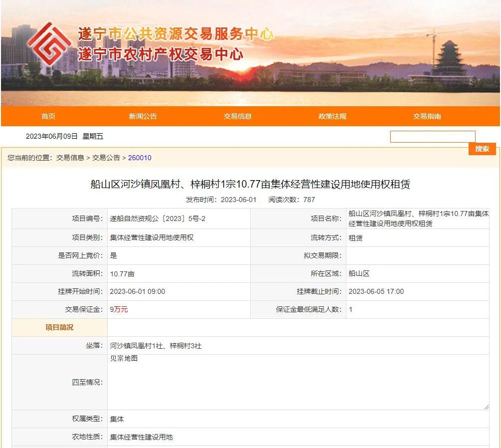The image size is (501, 448).
Task: Click the 交易信息 breadcrumb link
Action: click(x=70, y=158)
